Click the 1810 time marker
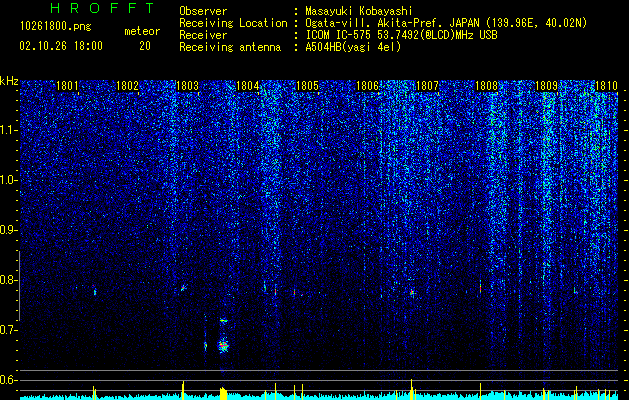The height and width of the screenshot is (400, 629). pyautogui.click(x=606, y=86)
